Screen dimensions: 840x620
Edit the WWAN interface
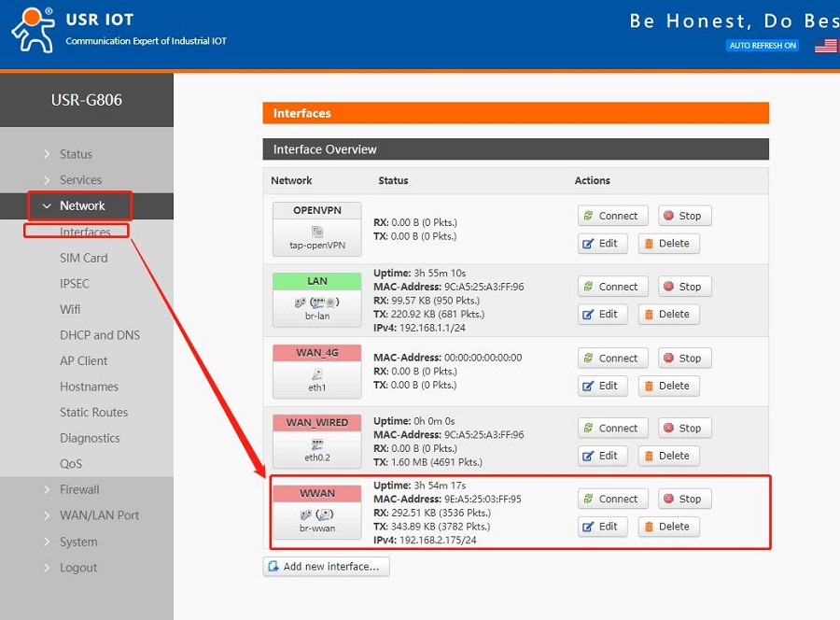pyautogui.click(x=603, y=527)
